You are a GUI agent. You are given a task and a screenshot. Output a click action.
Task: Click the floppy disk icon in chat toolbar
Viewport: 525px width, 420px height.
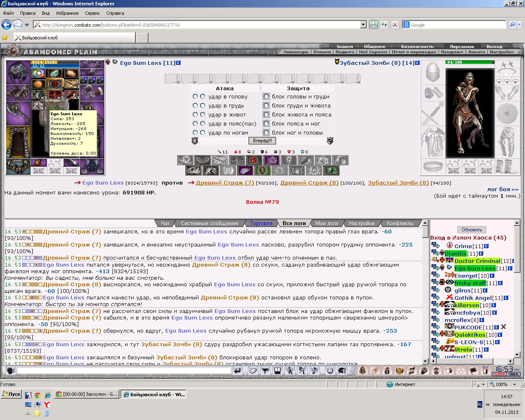[278, 371]
